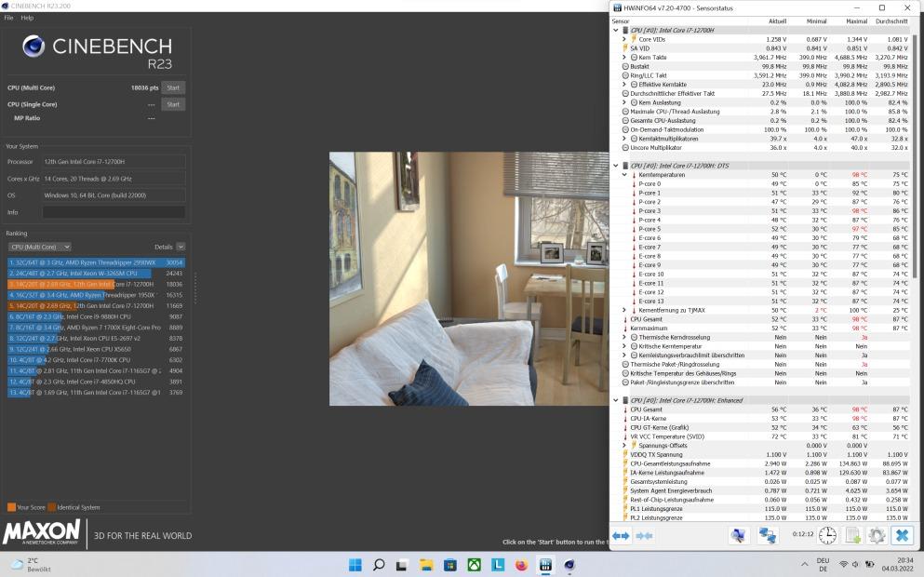Open Details dropdown in Ranking panel
Screen dimensions: 924x577
181,247
